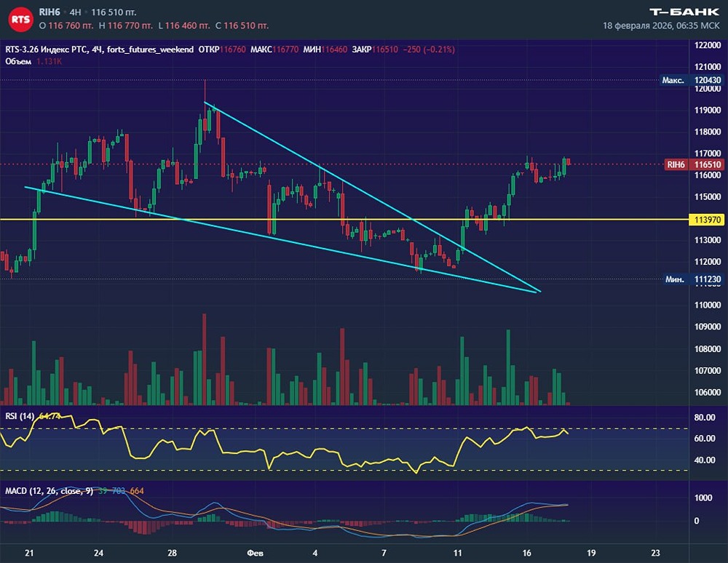Select the lower cyan descending trendline

pos(282,239)
